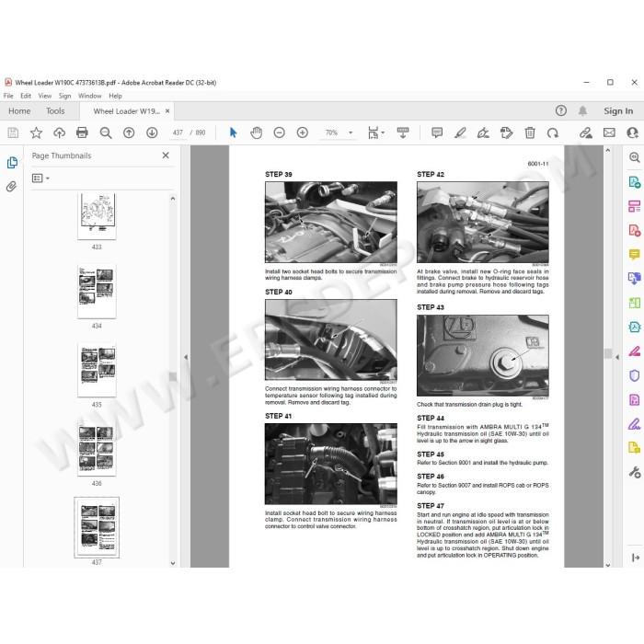Click the Delete trash icon
Screen dimensions: 644x644
click(x=530, y=132)
